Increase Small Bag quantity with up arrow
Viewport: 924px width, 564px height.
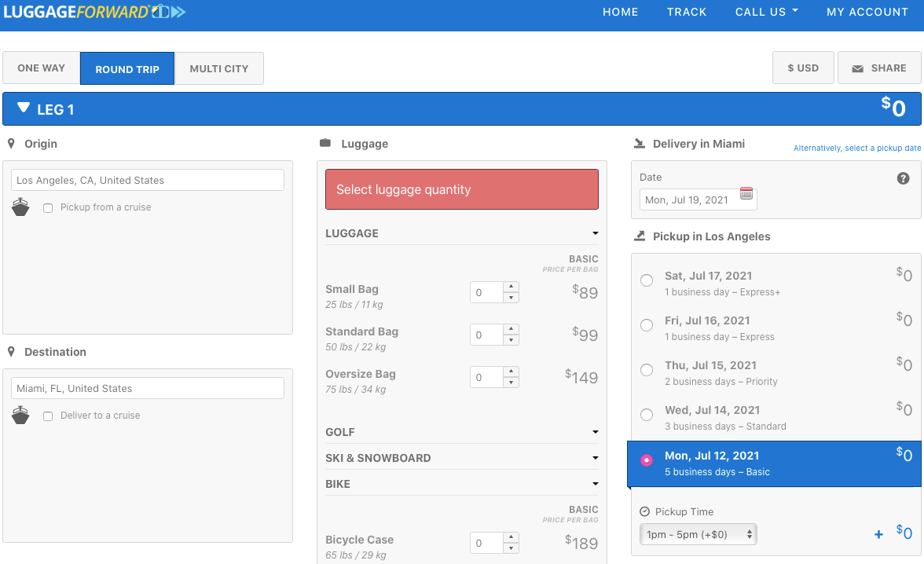pyautogui.click(x=511, y=287)
